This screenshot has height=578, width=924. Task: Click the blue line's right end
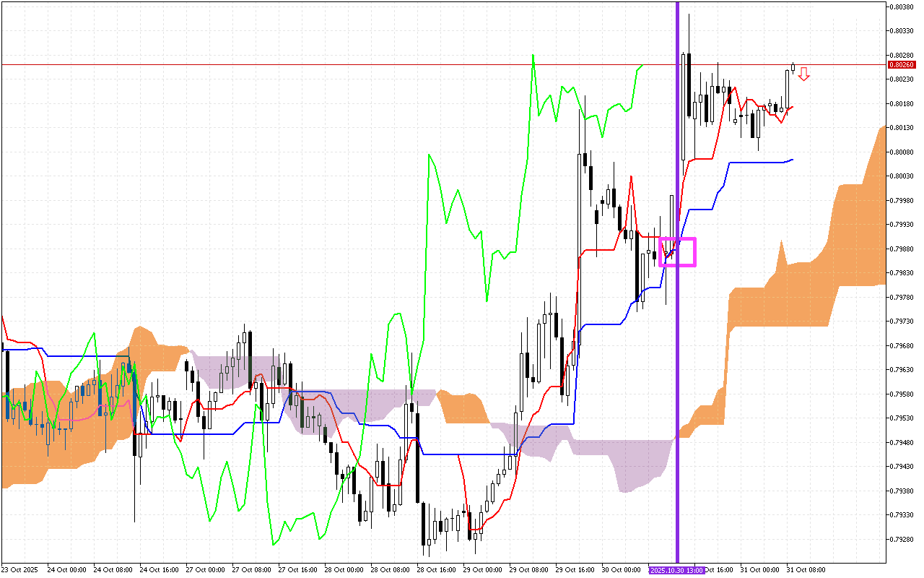click(x=792, y=160)
